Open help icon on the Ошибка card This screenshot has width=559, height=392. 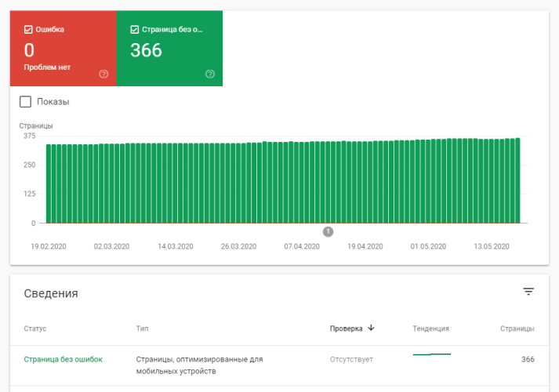tap(103, 74)
